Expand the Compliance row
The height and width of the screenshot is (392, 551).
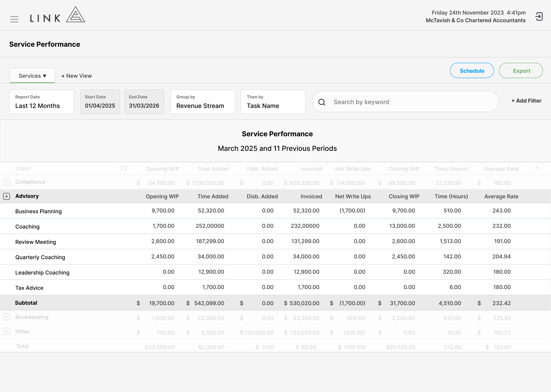click(7, 182)
